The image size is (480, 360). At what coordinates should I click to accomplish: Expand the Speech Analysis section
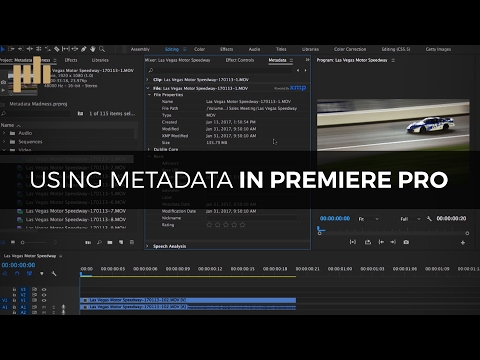click(147, 246)
